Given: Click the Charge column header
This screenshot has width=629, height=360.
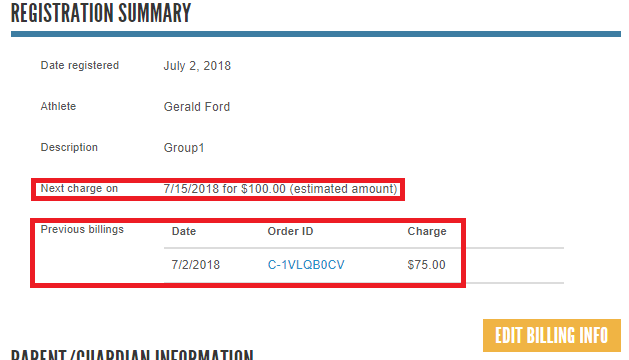Looking at the screenshot, I should 427,231.
